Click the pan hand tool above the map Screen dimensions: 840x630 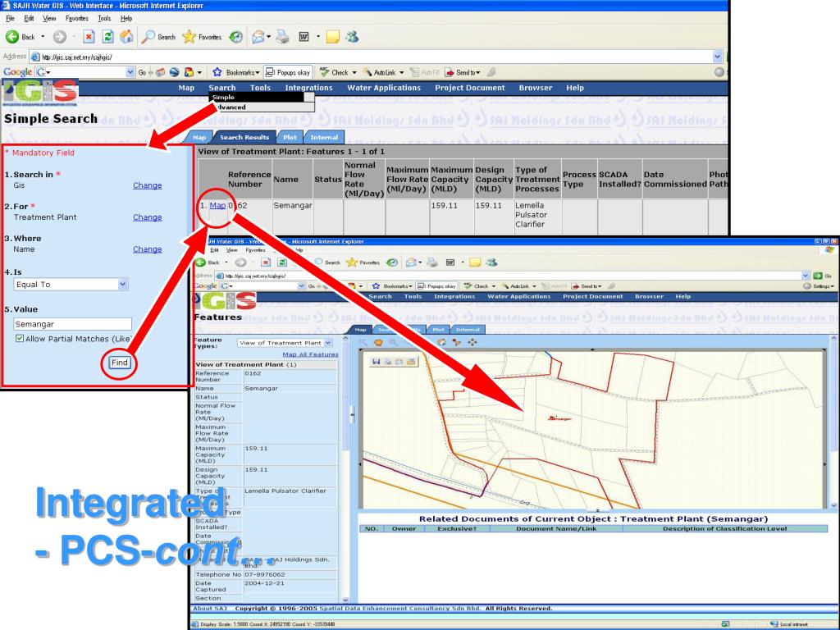pos(378,342)
